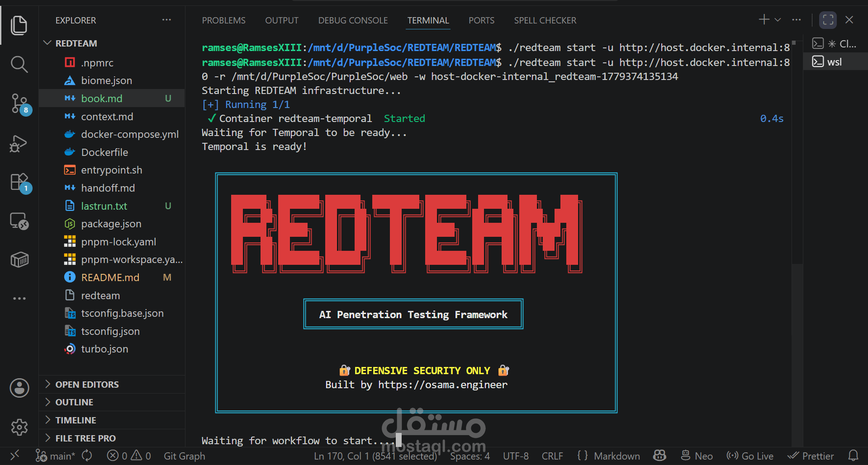
Task: Select the first Cl... terminal instance
Action: (835, 44)
